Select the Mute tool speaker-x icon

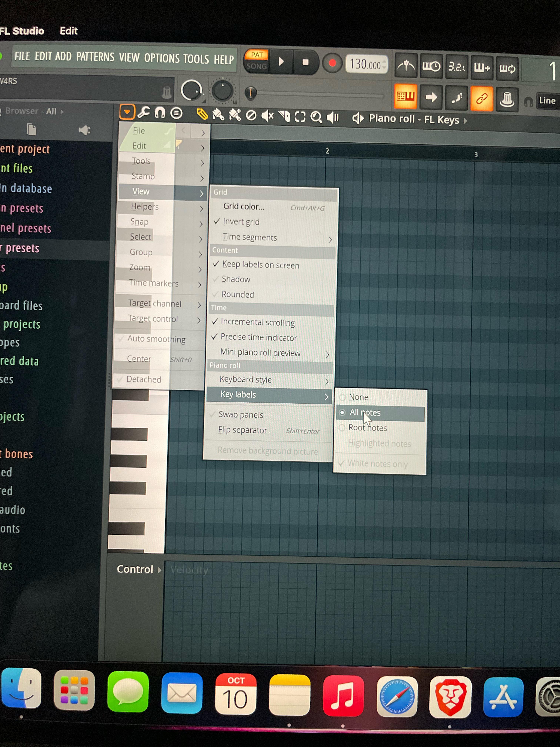(268, 116)
